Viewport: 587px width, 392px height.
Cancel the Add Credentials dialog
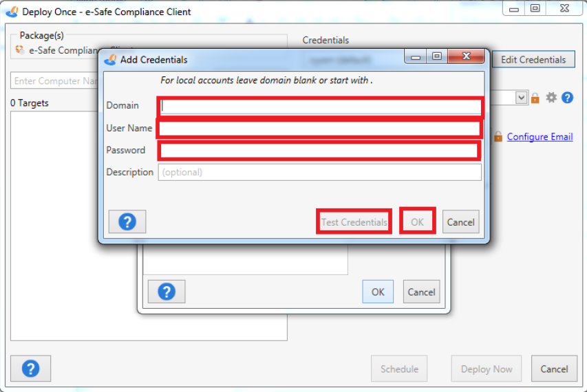pyautogui.click(x=460, y=222)
